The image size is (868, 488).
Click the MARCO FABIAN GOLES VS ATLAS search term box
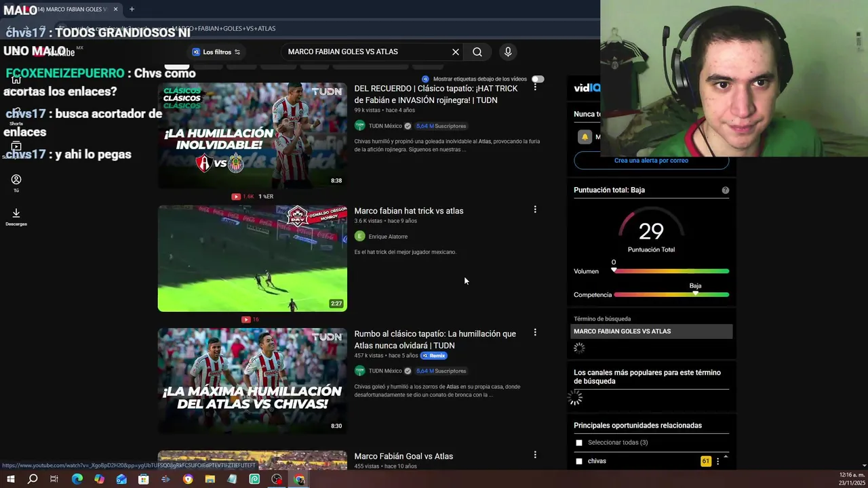652,331
